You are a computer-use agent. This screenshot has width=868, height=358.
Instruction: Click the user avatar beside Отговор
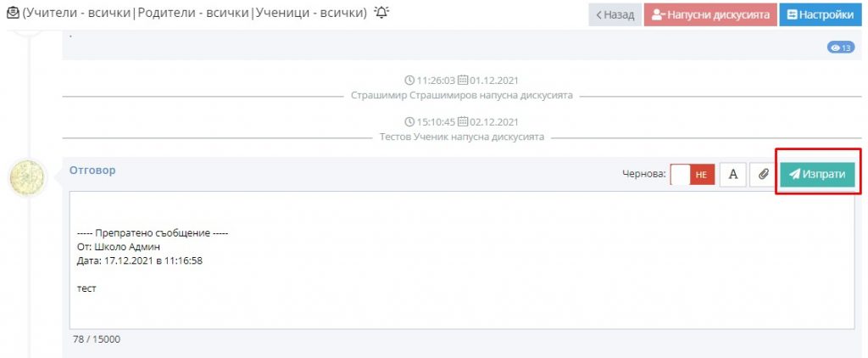coord(28,178)
